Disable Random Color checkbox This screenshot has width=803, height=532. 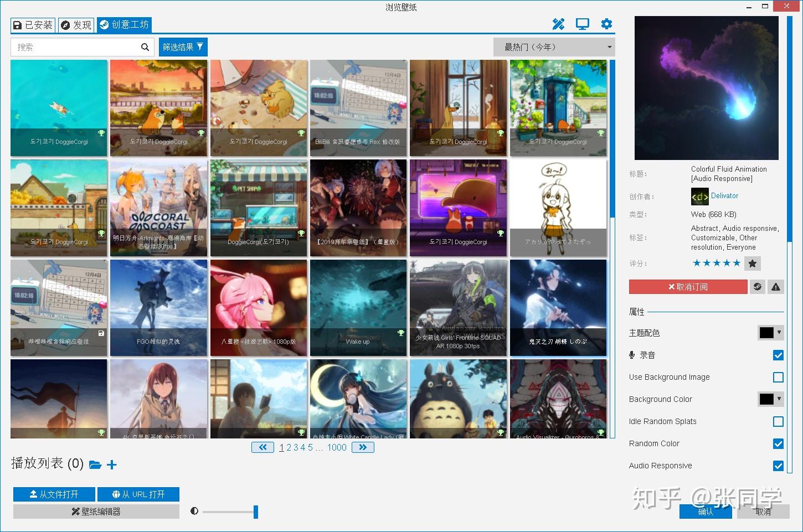(x=778, y=443)
